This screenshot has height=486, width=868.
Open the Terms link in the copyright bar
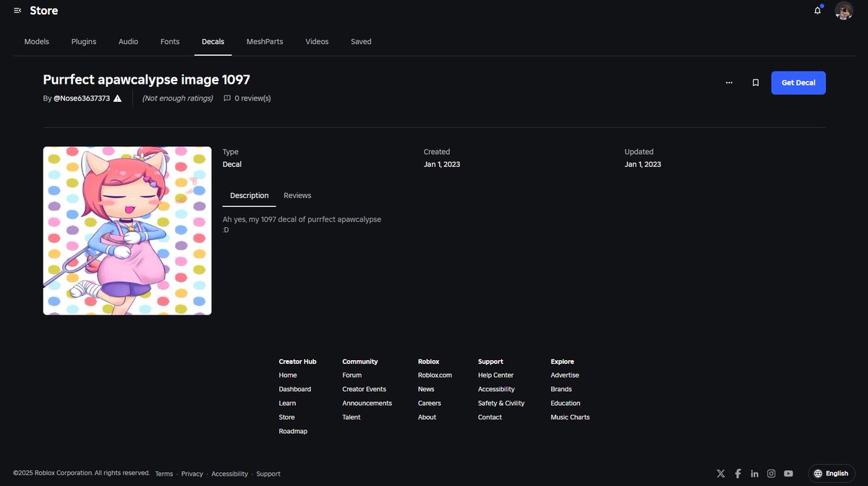click(x=164, y=474)
